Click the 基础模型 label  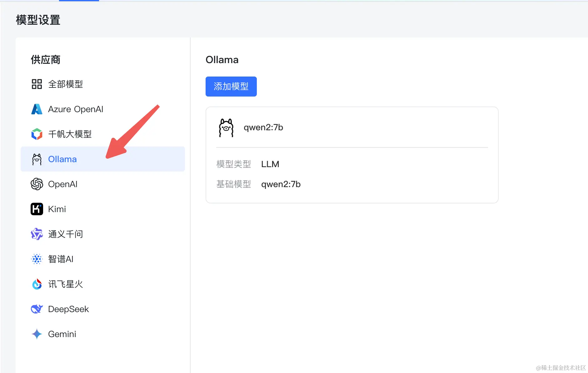234,184
